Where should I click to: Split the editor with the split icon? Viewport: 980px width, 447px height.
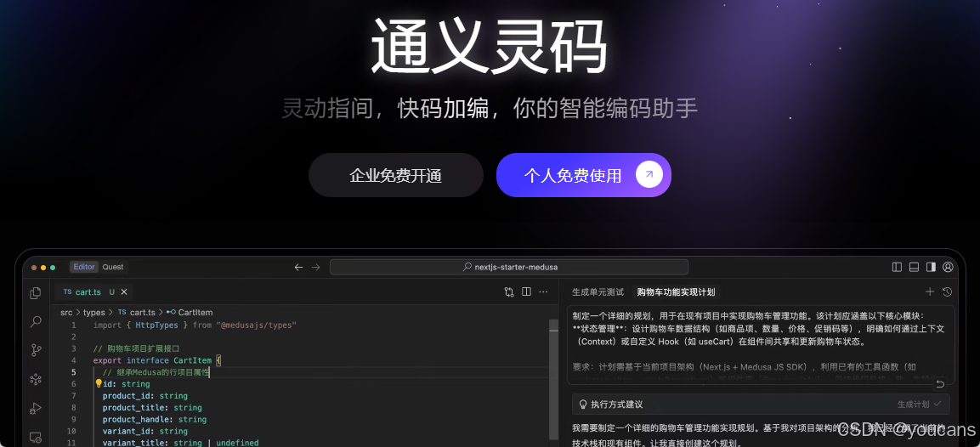pyautogui.click(x=526, y=292)
